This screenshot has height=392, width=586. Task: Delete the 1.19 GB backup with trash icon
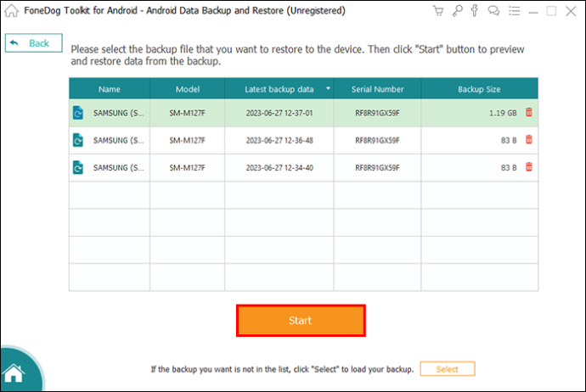[529, 112]
